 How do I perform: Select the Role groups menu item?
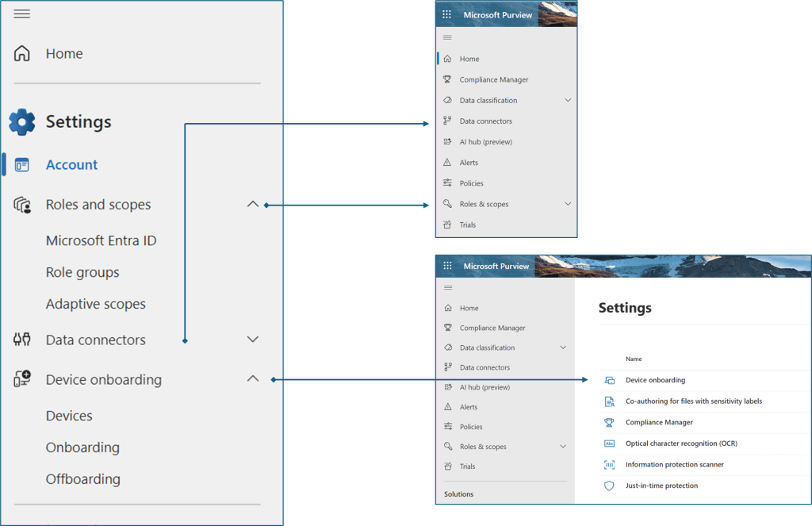82,273
